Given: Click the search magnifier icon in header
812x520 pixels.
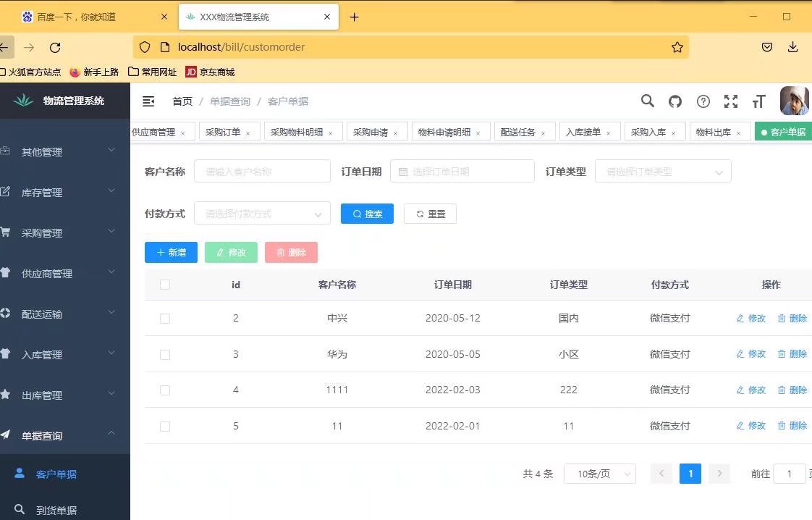Looking at the screenshot, I should click(647, 101).
